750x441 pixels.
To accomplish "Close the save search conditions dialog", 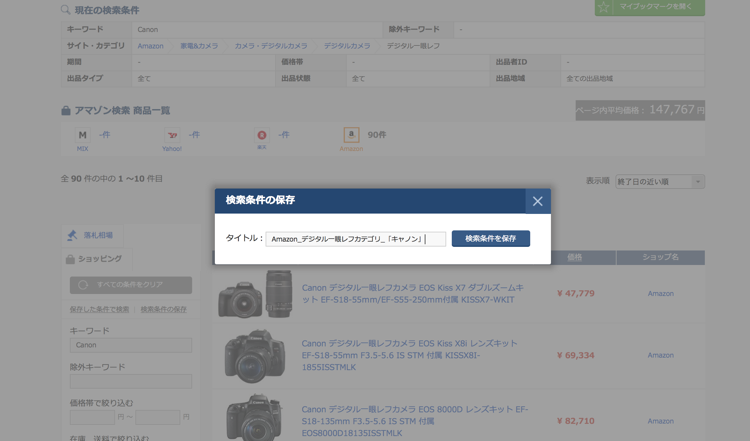I will point(537,201).
